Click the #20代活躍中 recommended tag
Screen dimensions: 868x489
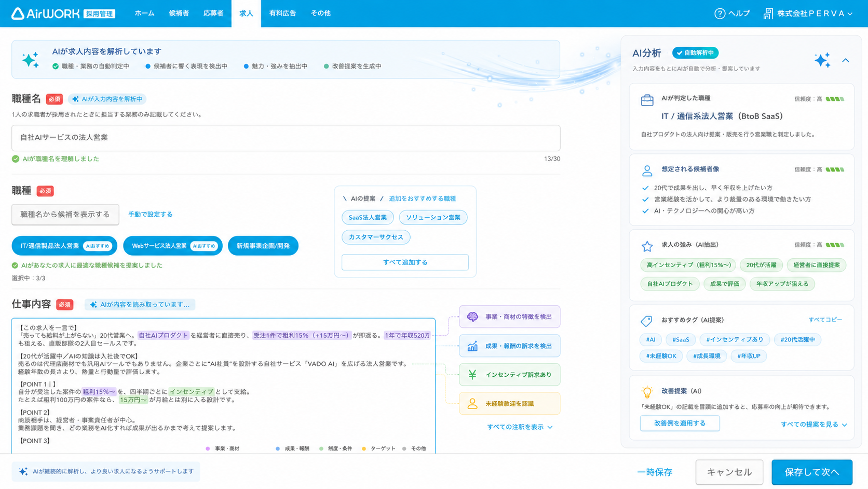797,339
